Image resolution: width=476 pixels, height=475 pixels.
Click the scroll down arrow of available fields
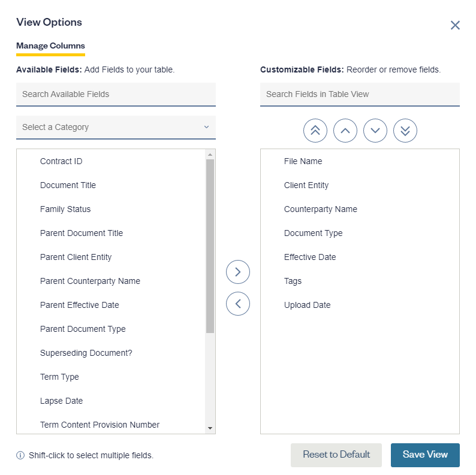tap(210, 428)
